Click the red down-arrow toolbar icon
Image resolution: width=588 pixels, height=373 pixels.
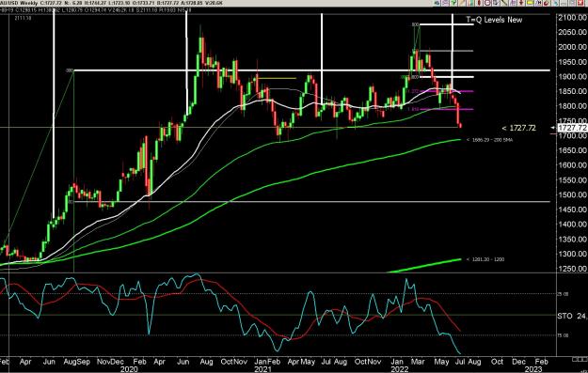point(521,3)
